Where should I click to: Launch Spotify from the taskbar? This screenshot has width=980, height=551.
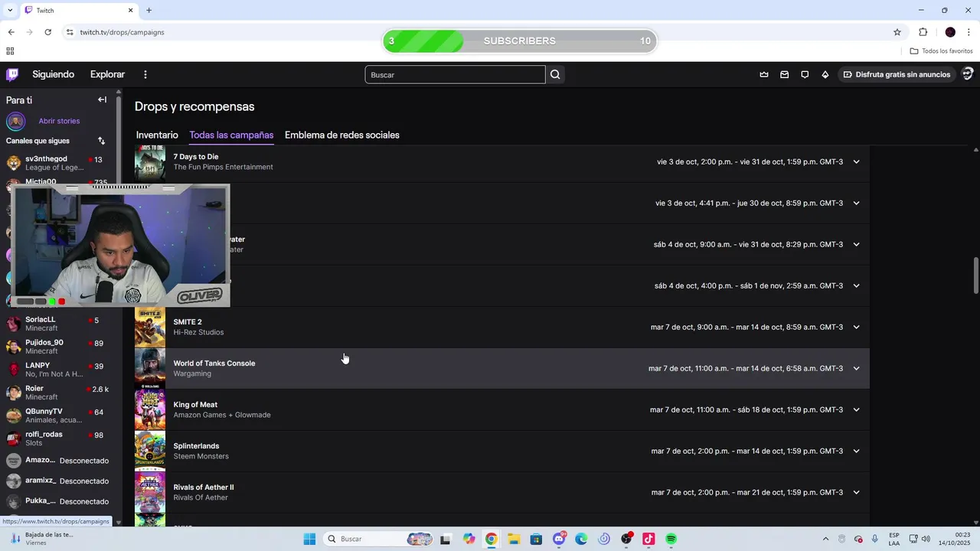pos(671,539)
